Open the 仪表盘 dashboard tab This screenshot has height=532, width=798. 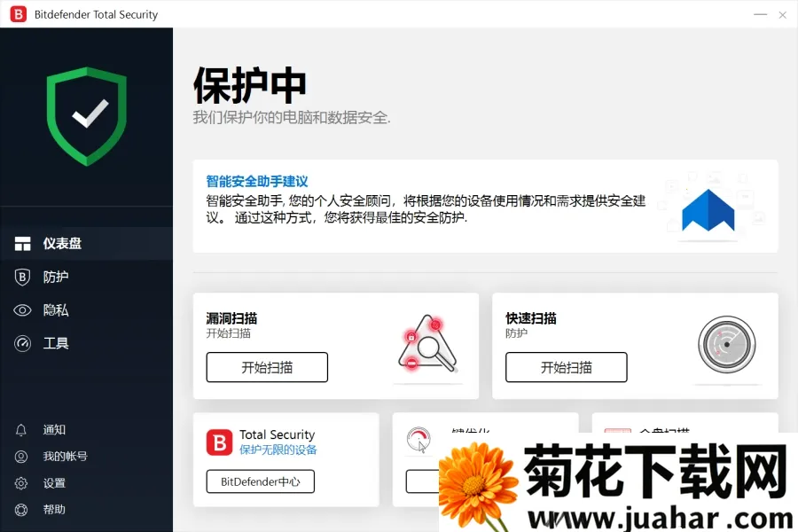coord(62,244)
